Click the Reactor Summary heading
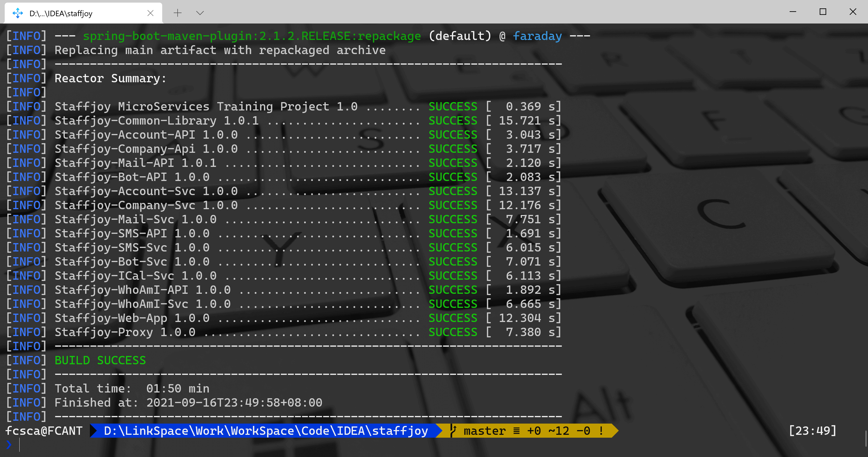868x457 pixels. 110,78
